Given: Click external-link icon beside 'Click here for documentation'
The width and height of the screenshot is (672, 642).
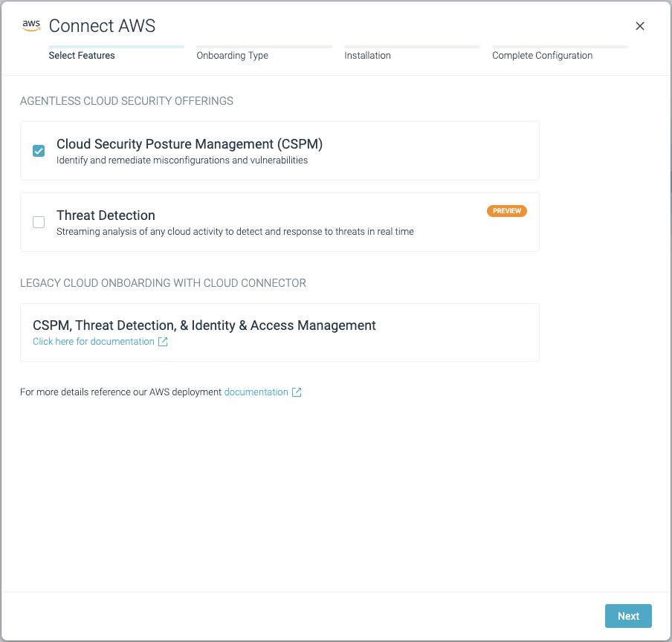Looking at the screenshot, I should (163, 341).
